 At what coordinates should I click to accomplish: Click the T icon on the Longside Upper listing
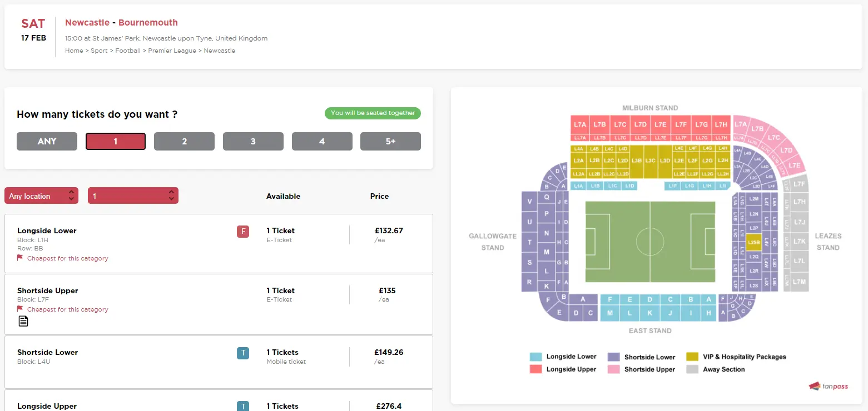click(243, 406)
